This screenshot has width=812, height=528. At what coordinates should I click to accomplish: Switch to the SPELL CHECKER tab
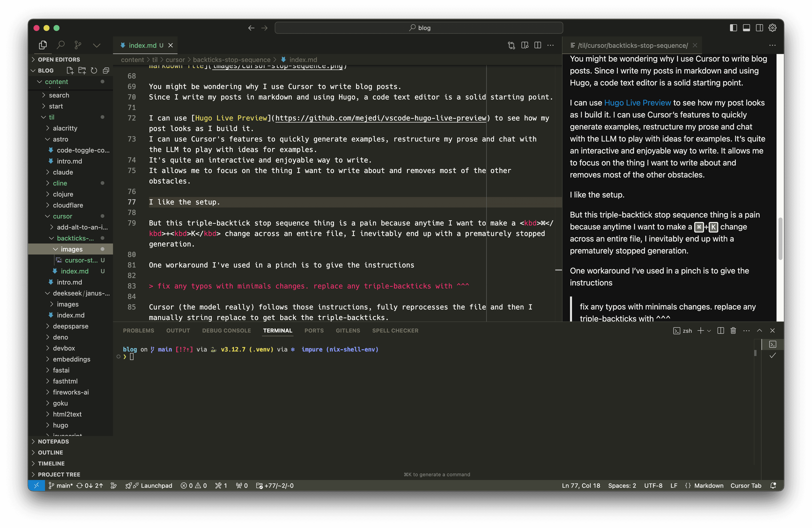395,330
